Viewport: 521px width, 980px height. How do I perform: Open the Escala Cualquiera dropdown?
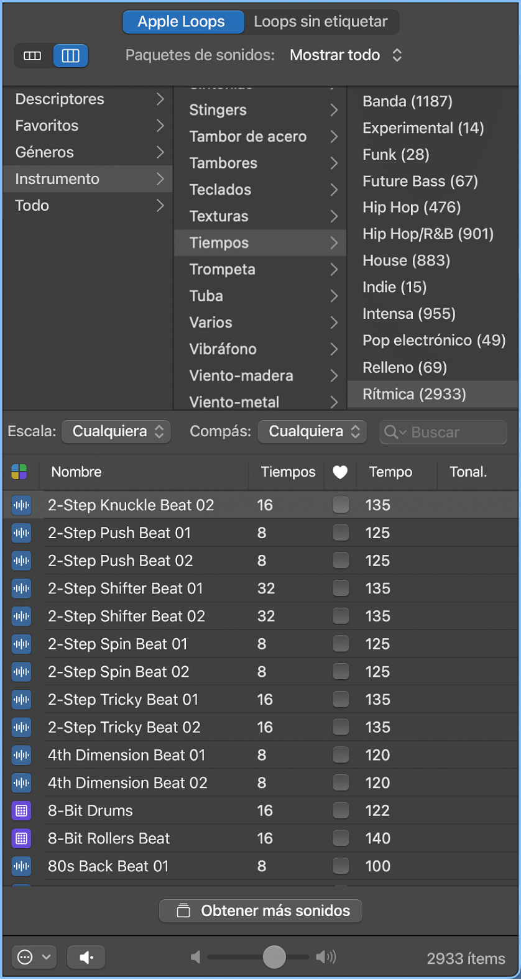click(x=116, y=431)
